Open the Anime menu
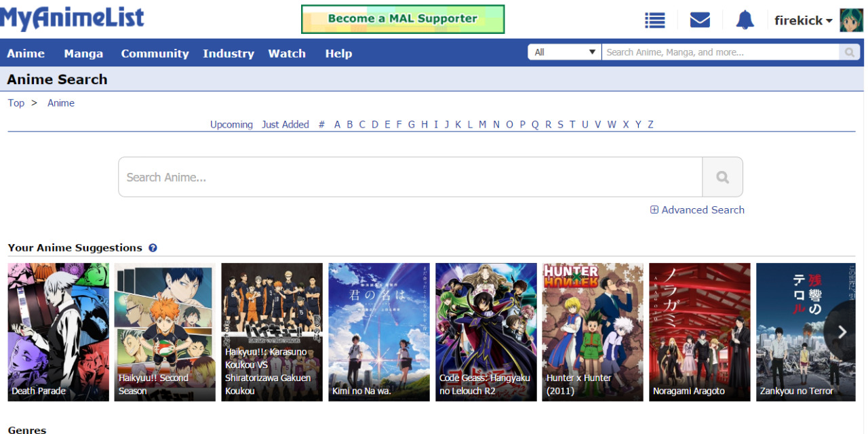868x434 pixels. 26,54
